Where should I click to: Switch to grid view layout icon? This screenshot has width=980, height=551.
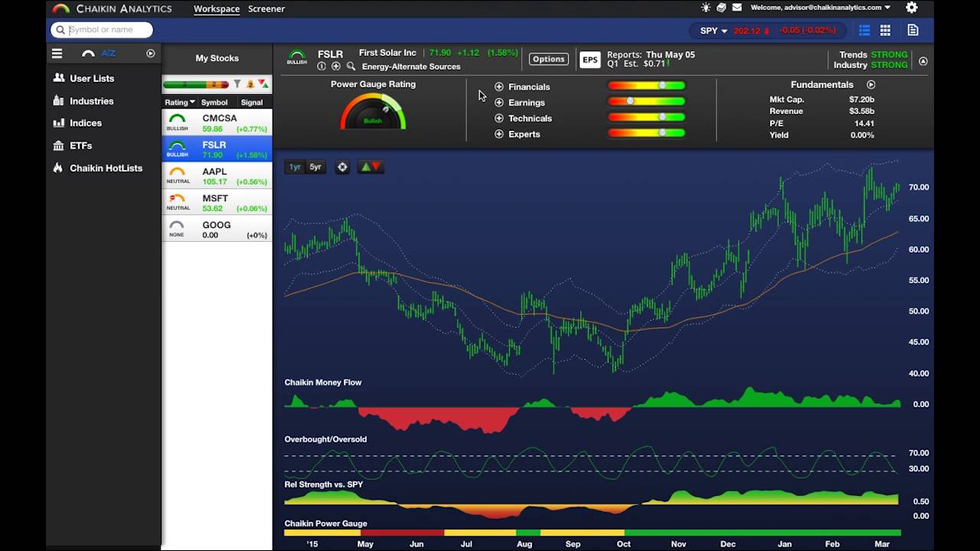[x=885, y=31]
